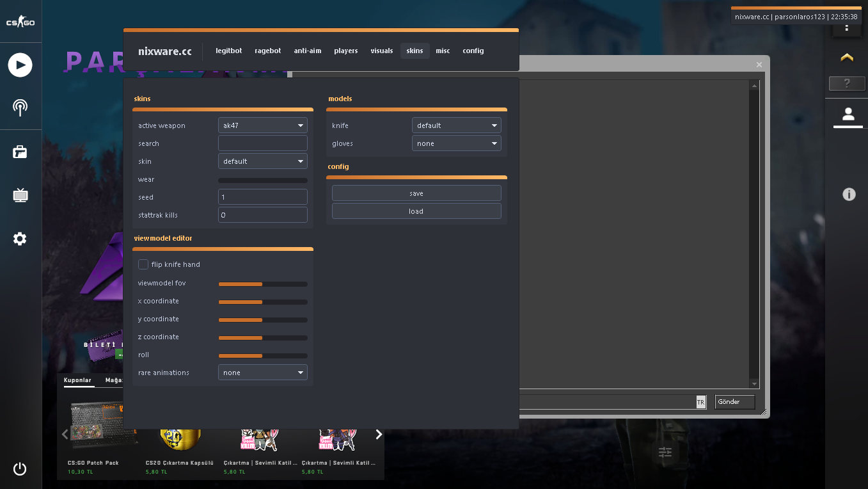Open the Watch TV icon
Image resolution: width=868 pixels, height=489 pixels.
20,195
